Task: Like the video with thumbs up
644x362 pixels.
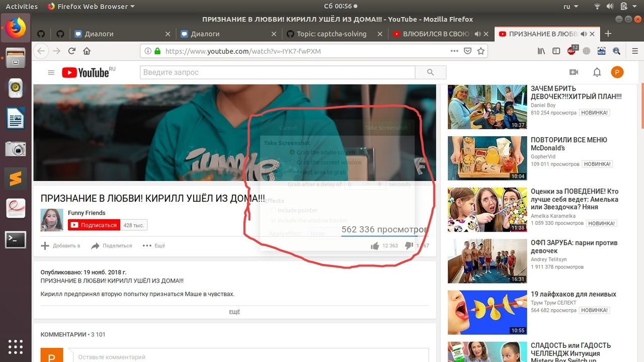Action: tap(375, 246)
